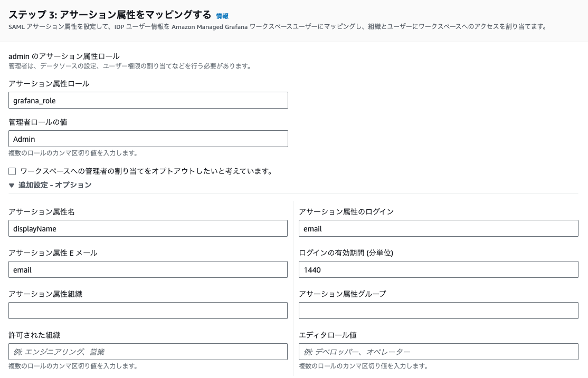Click the ステップ 3 page heading text
This screenshot has height=378, width=588.
coord(110,15)
